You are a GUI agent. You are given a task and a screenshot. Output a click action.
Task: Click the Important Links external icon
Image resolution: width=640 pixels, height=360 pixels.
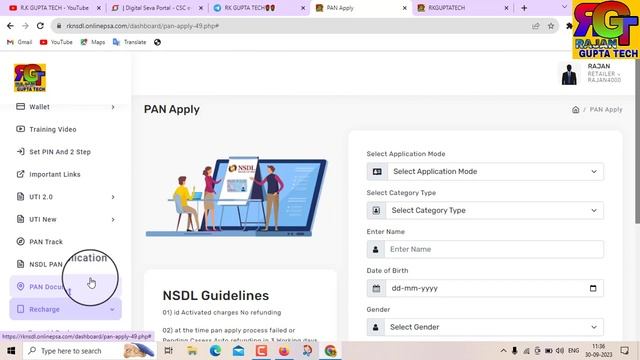tap(20, 174)
